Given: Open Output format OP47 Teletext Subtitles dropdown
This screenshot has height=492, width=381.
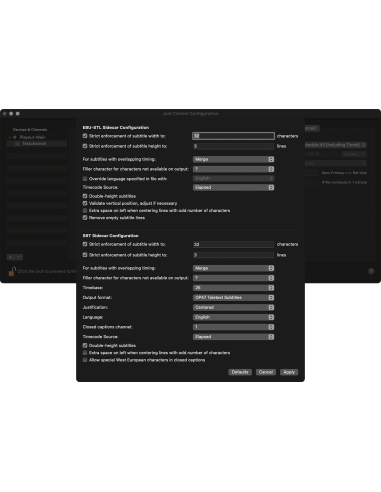Looking at the screenshot, I should (x=233, y=297).
